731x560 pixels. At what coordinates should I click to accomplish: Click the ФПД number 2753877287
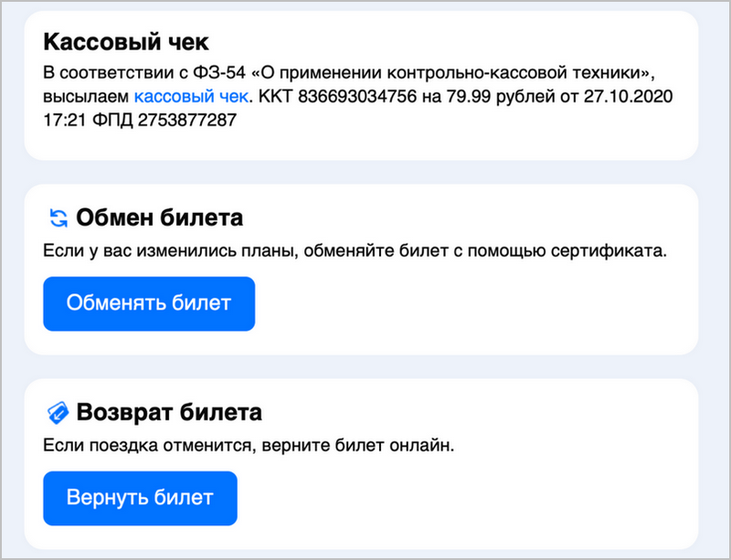(x=187, y=121)
